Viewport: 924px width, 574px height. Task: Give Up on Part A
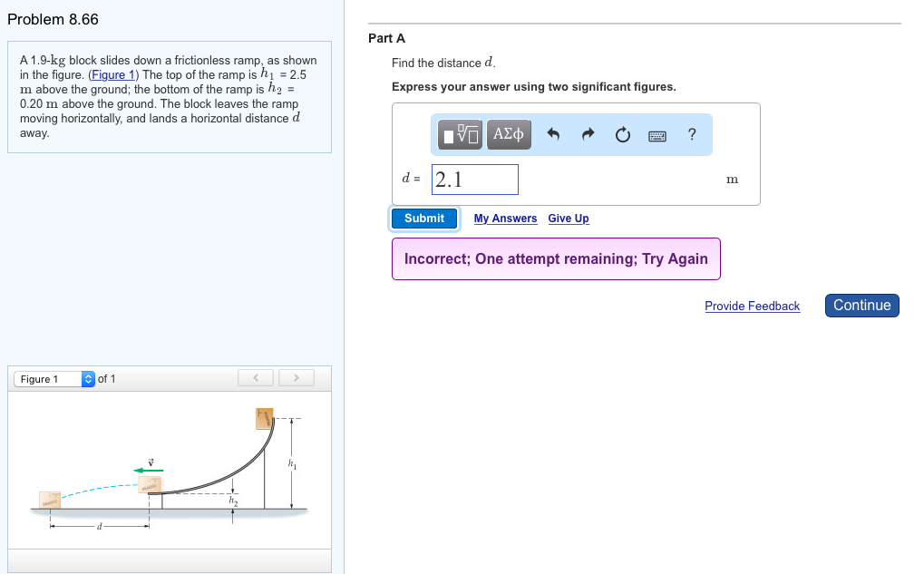568,219
